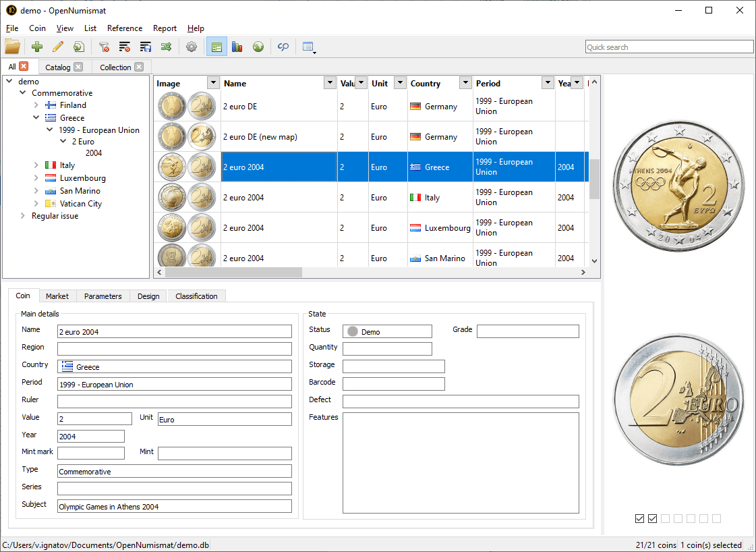
Task: Uncheck the first image checkbox below the coin photo
Action: click(639, 518)
